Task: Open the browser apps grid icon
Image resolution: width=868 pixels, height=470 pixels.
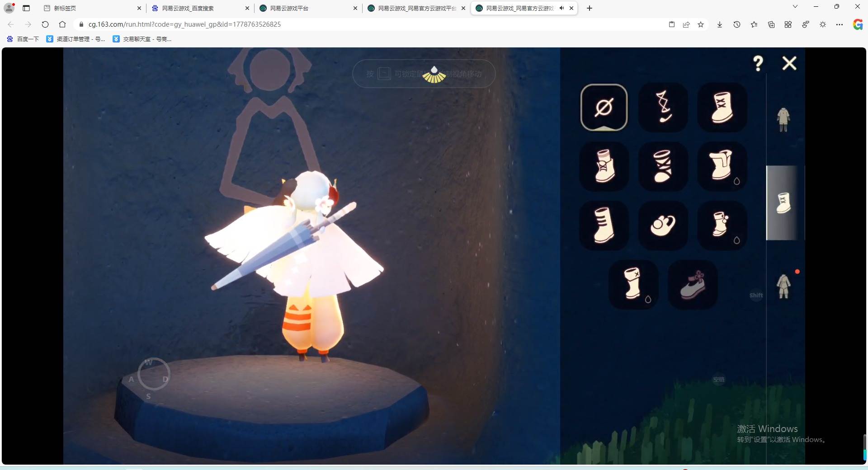Action: (x=788, y=24)
